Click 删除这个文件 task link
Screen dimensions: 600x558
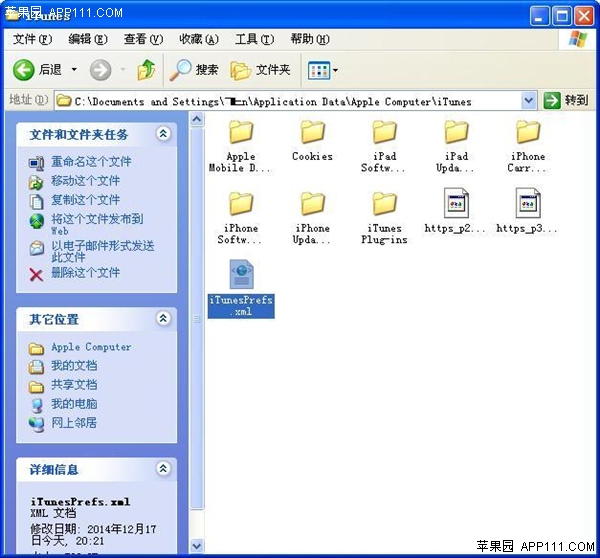pos(86,273)
